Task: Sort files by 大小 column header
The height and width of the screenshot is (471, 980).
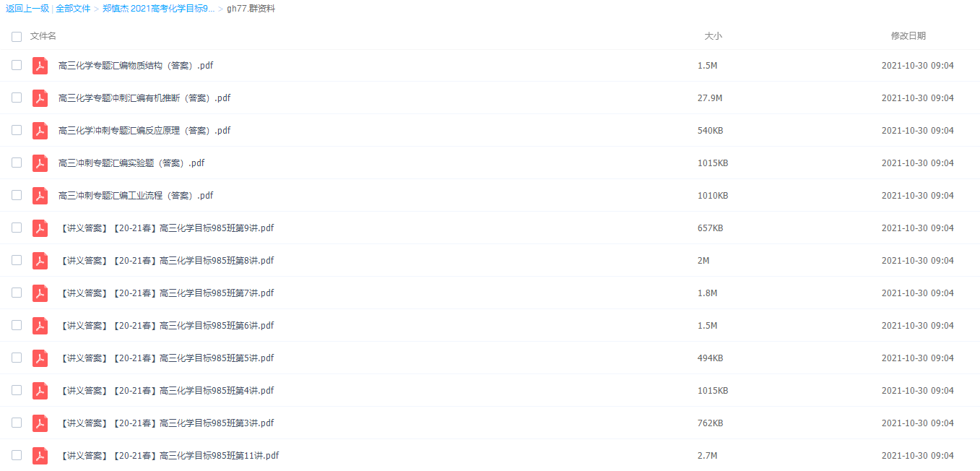Action: pyautogui.click(x=713, y=36)
